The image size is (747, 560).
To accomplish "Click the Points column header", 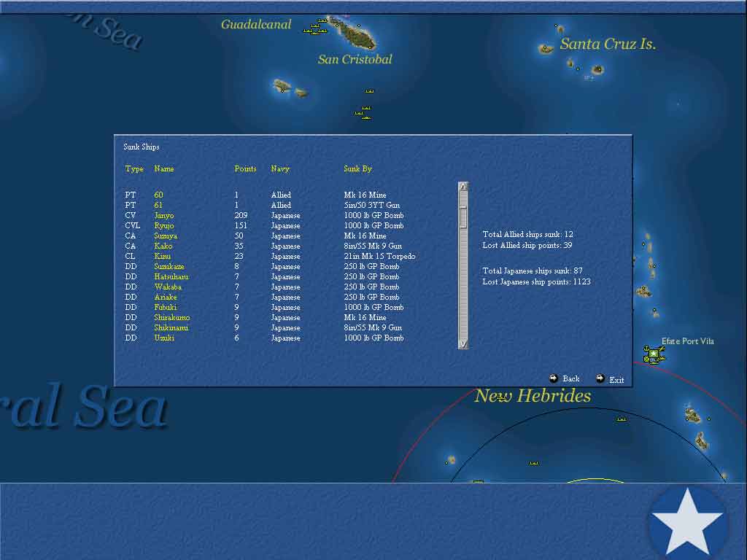I will [245, 168].
